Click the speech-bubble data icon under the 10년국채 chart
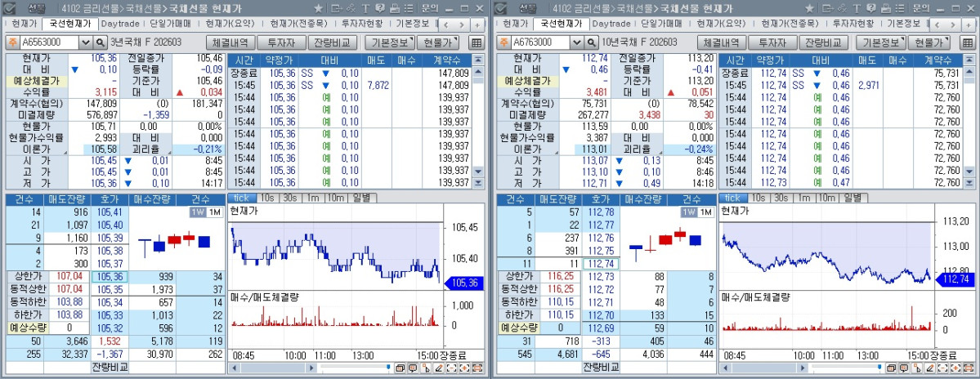This screenshot has height=379, width=980. [x=904, y=368]
